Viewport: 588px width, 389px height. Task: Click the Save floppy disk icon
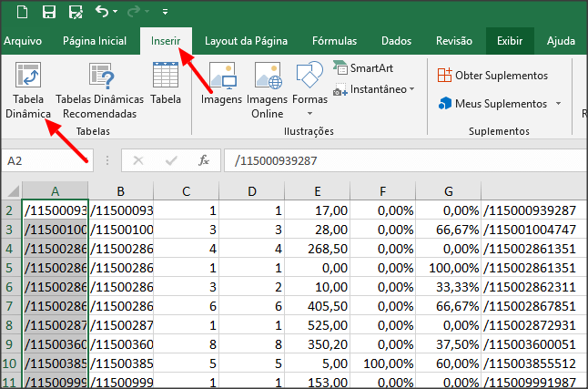coord(49,12)
